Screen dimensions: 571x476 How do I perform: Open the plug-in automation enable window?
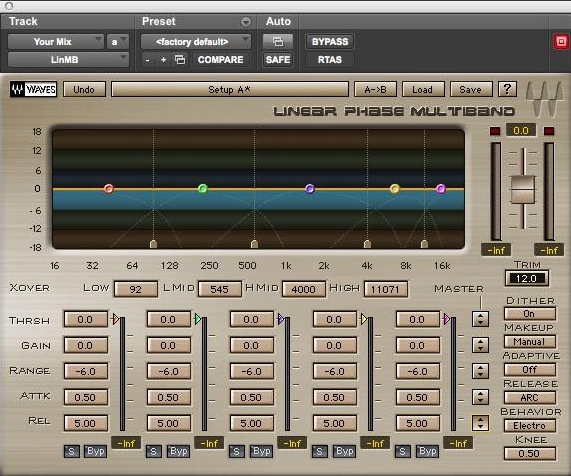[x=278, y=42]
